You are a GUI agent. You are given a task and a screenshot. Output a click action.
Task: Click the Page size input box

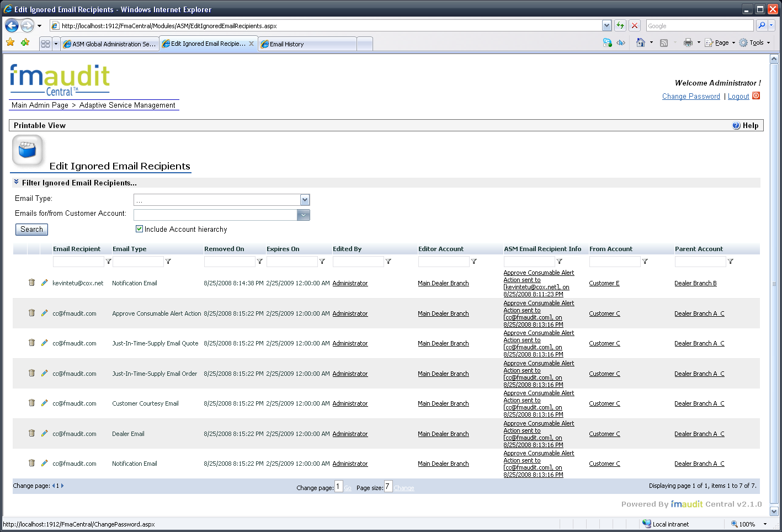389,487
